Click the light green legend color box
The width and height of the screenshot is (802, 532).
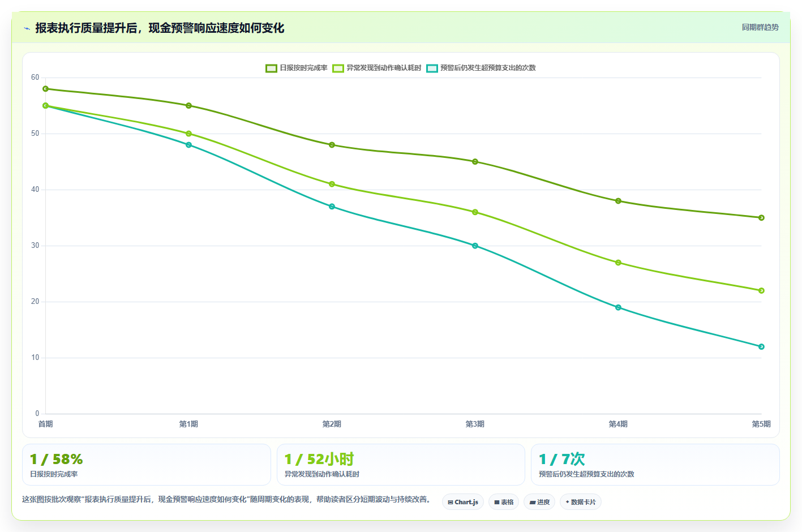338,68
